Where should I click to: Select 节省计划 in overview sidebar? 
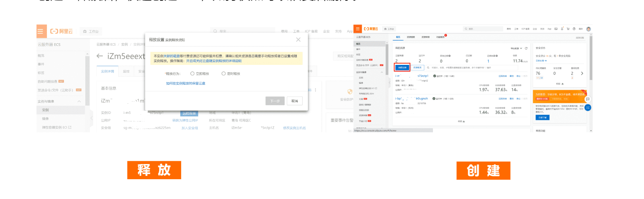(363, 121)
